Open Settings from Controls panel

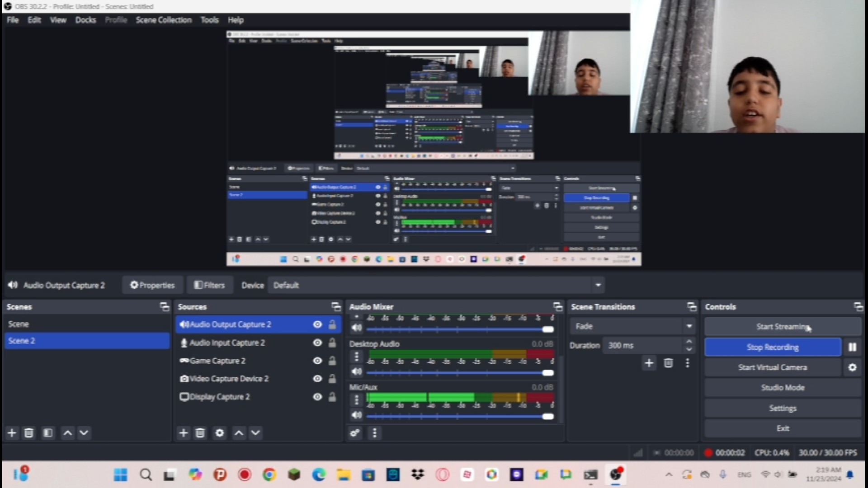[783, 408]
